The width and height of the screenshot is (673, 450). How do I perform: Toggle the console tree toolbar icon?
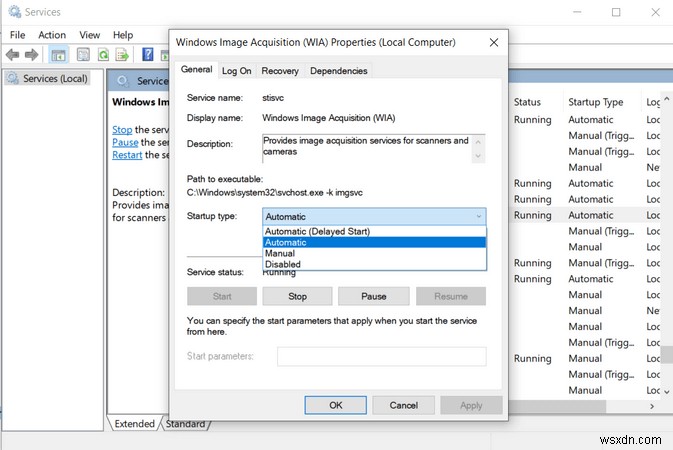[58, 55]
